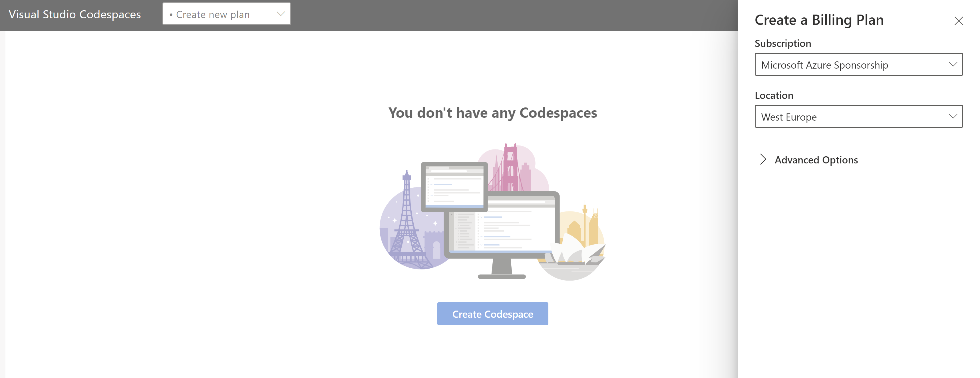Click the small floating screen illustration
The width and height of the screenshot is (980, 378).
(x=454, y=187)
